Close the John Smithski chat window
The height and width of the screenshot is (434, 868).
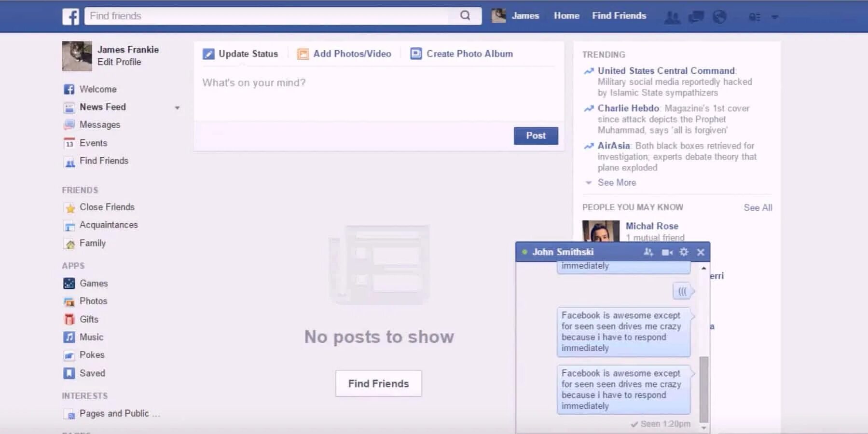pyautogui.click(x=701, y=252)
